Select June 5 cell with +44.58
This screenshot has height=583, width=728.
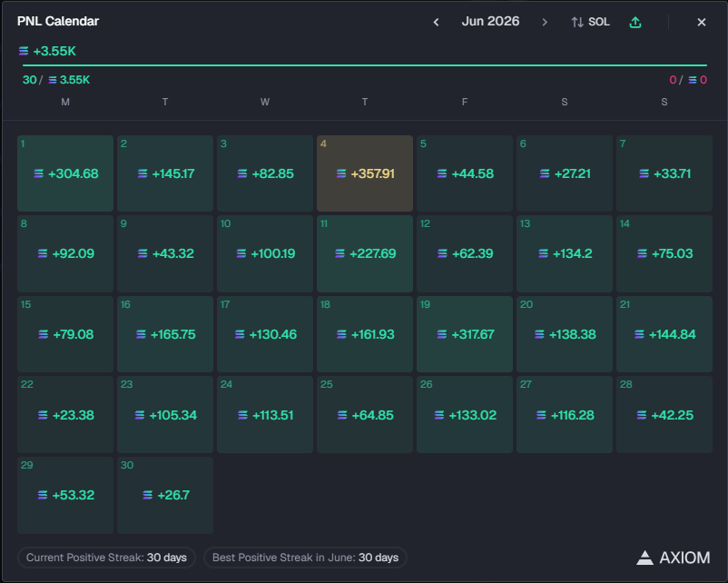tap(465, 173)
